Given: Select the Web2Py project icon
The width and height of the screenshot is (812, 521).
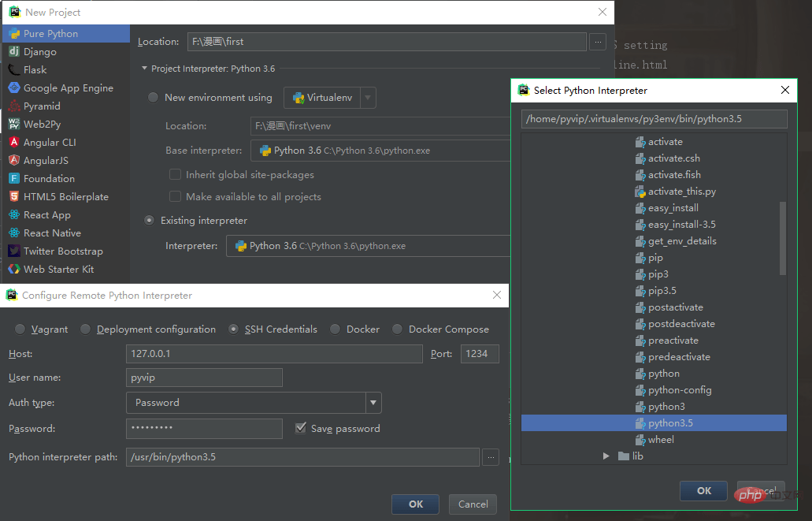Looking at the screenshot, I should pyautogui.click(x=14, y=124).
